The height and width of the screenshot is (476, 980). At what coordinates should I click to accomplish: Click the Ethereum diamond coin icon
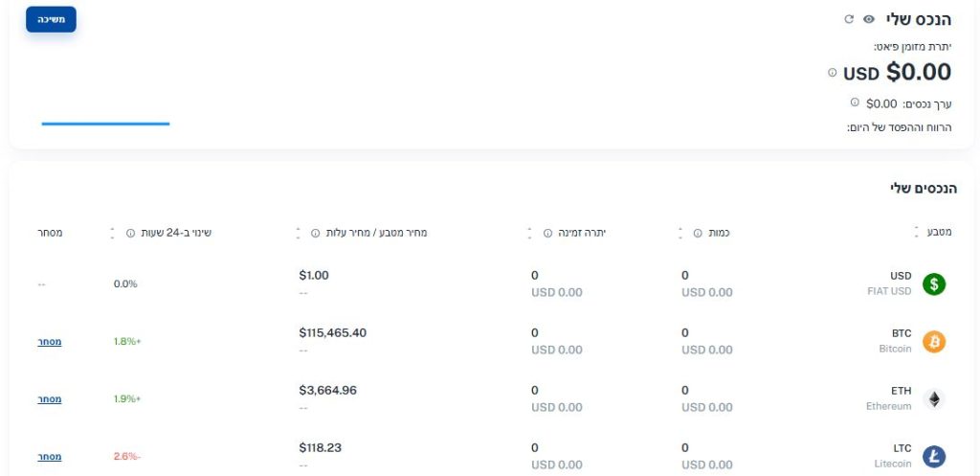(934, 399)
